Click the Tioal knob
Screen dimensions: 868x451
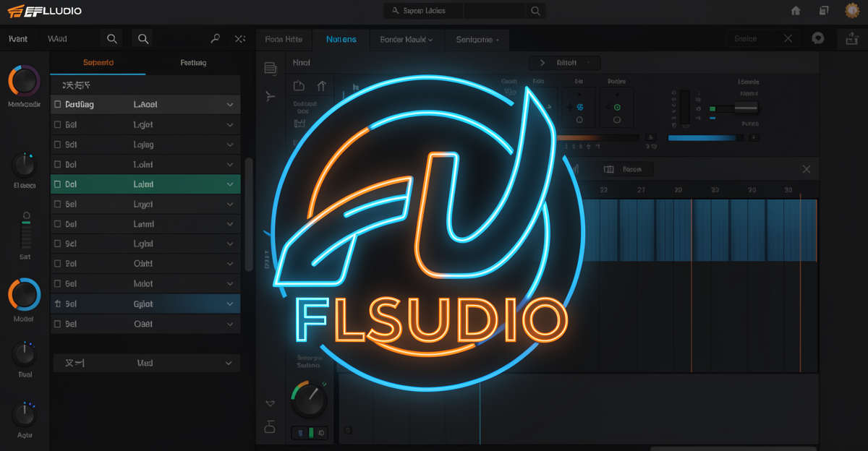pyautogui.click(x=24, y=354)
